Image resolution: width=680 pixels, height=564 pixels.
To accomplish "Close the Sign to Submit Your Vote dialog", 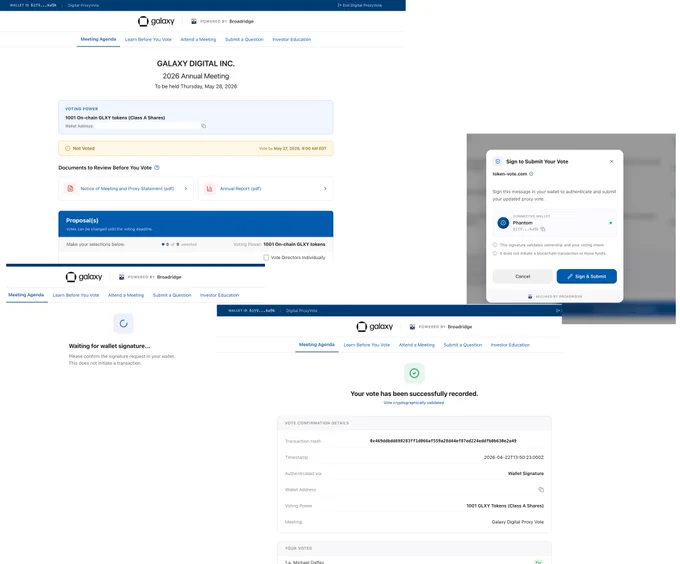I will (x=611, y=161).
